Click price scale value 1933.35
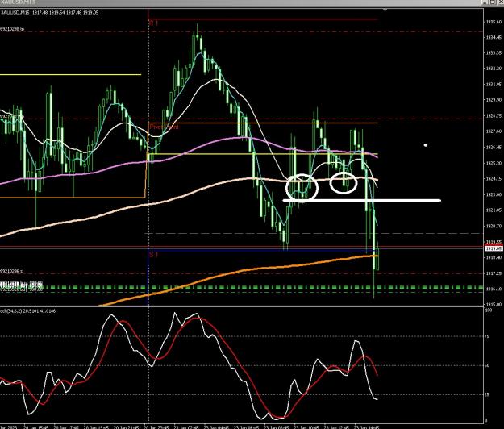 (x=494, y=52)
